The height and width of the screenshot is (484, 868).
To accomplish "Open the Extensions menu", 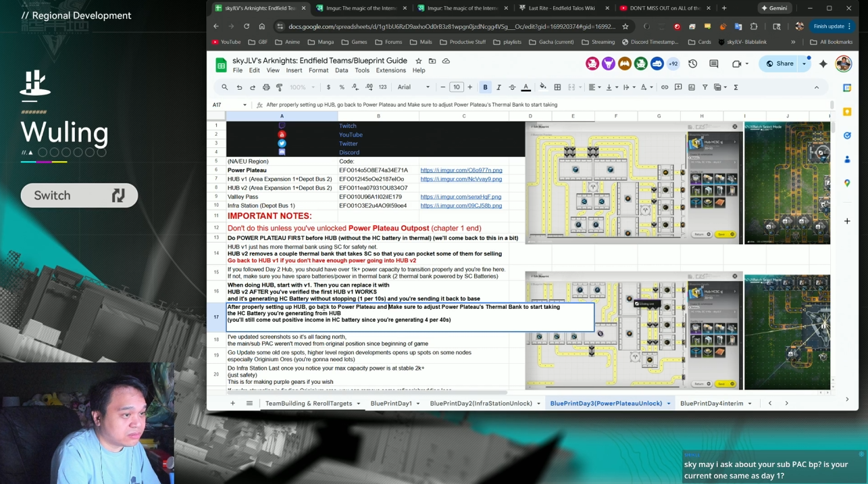I will point(390,70).
